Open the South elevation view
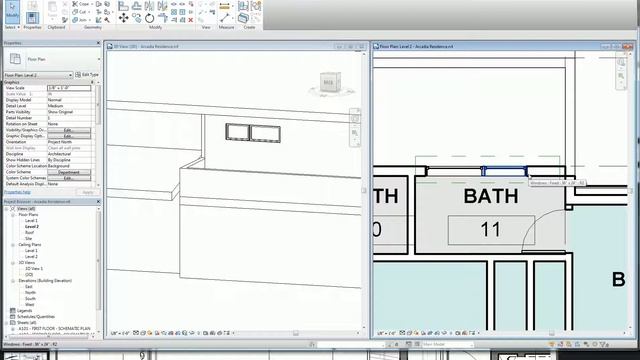This screenshot has height=360, width=640. tap(30, 299)
